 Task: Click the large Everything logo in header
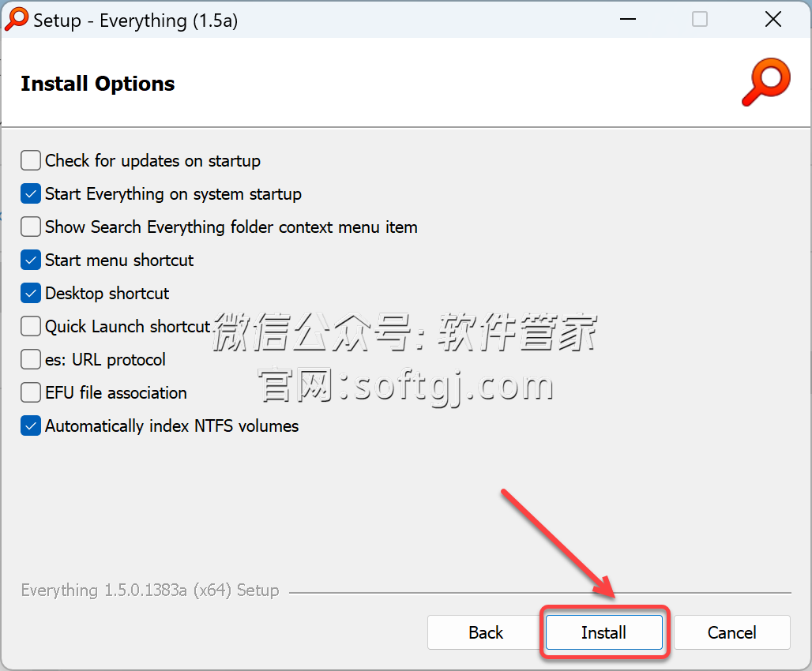tap(766, 82)
